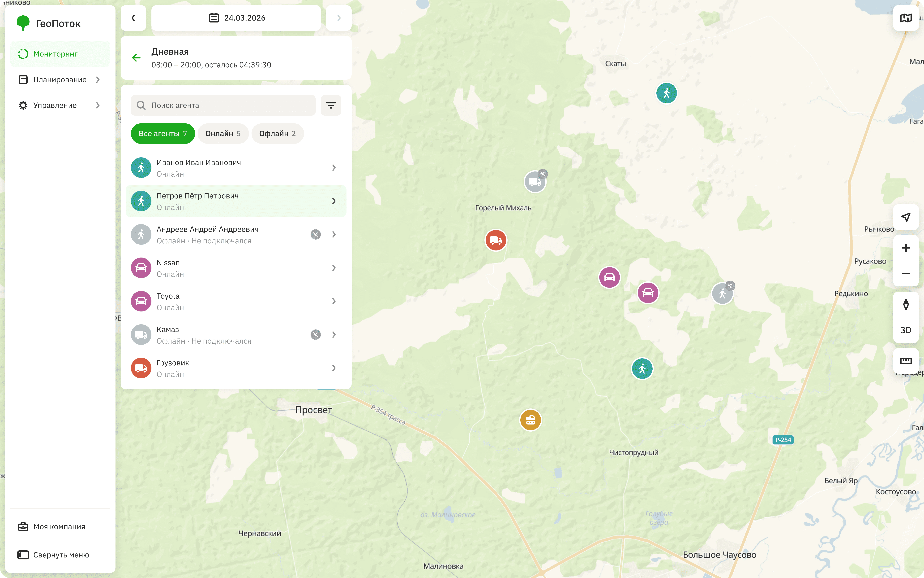924x578 pixels.
Task: Open Моя компания page
Action: 60,526
